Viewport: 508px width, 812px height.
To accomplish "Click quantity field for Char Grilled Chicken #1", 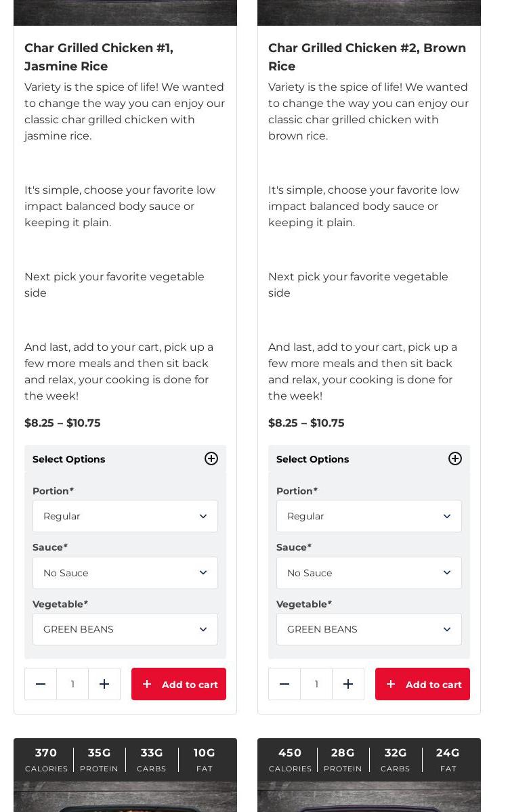I will (72, 684).
